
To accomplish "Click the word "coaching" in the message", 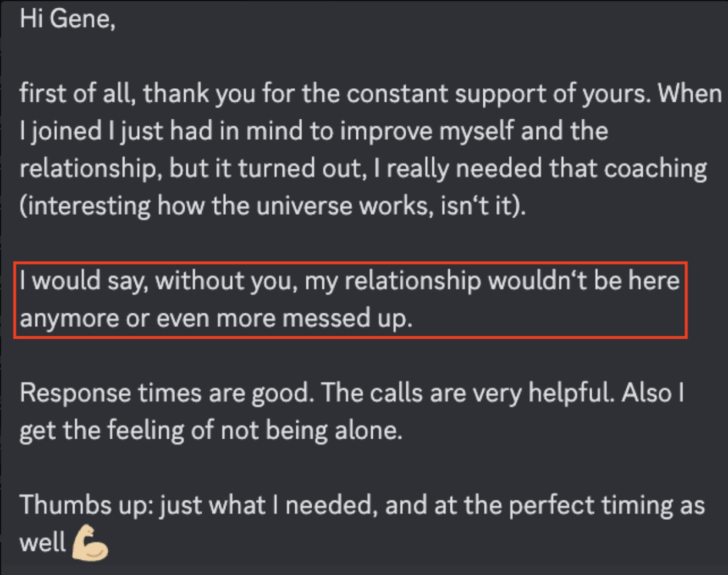I will pos(656,169).
